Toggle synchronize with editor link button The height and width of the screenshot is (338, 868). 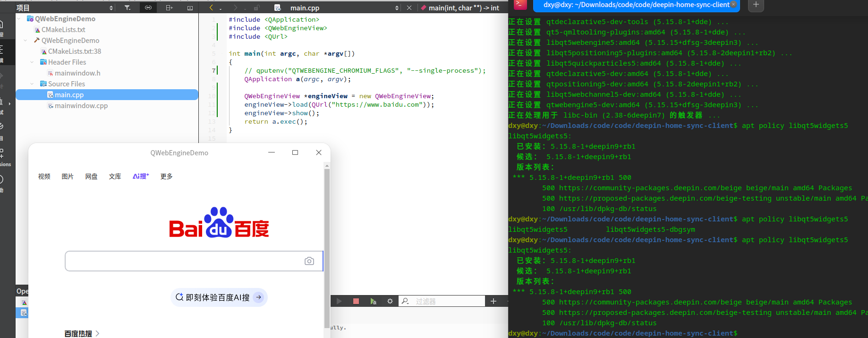[148, 8]
